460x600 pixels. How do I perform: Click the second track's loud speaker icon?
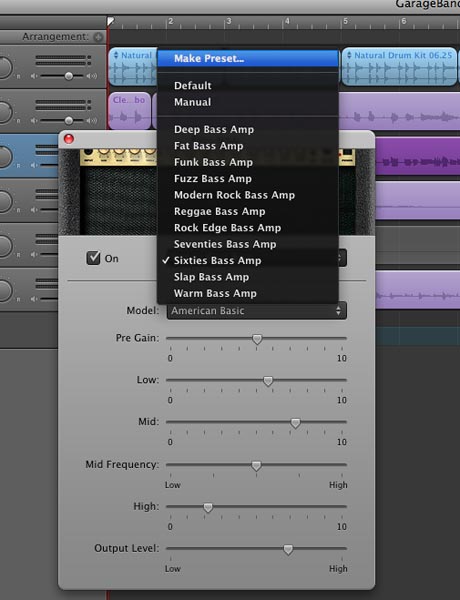[x=91, y=121]
